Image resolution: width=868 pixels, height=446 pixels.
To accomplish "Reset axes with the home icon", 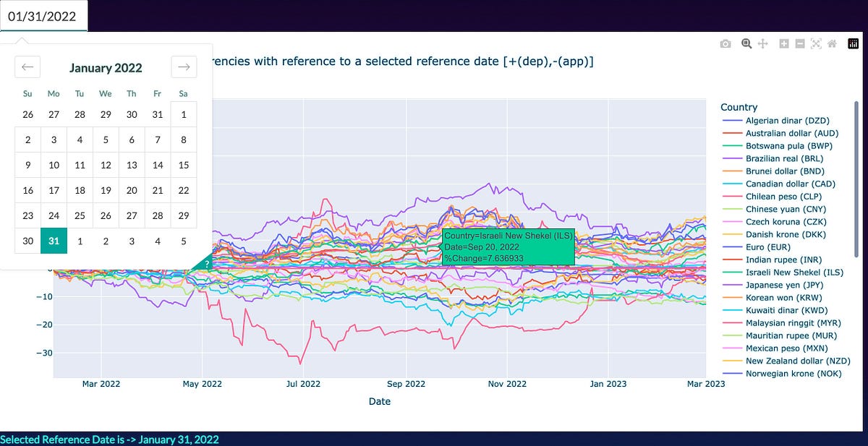I will pos(832,44).
